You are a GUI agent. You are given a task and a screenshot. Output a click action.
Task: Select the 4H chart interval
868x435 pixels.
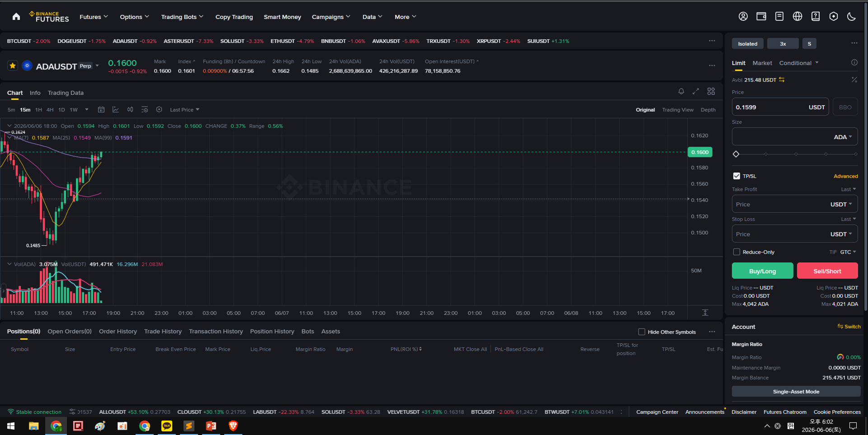pyautogui.click(x=50, y=110)
